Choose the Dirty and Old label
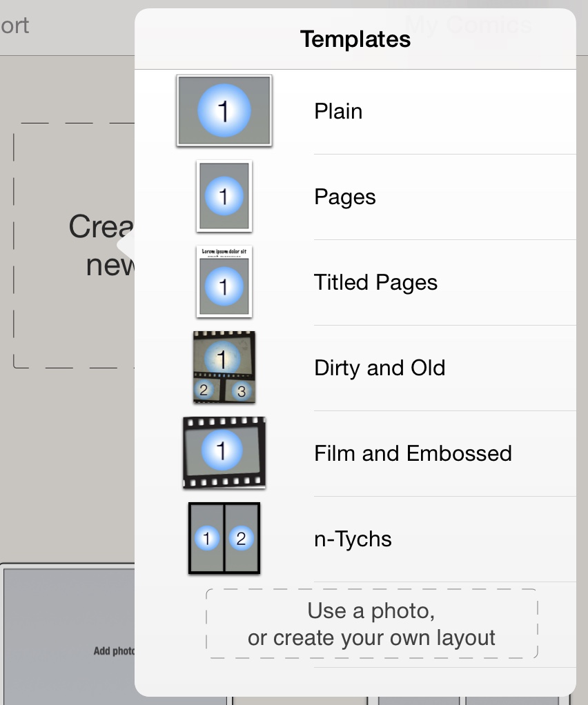The width and height of the screenshot is (588, 705). 380,368
